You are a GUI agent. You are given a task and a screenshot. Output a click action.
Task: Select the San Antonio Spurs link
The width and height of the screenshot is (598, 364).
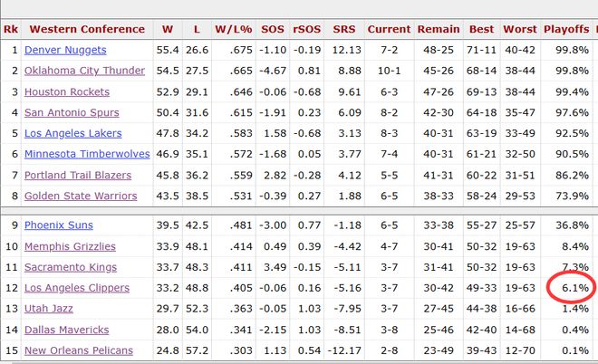pyautogui.click(x=72, y=112)
